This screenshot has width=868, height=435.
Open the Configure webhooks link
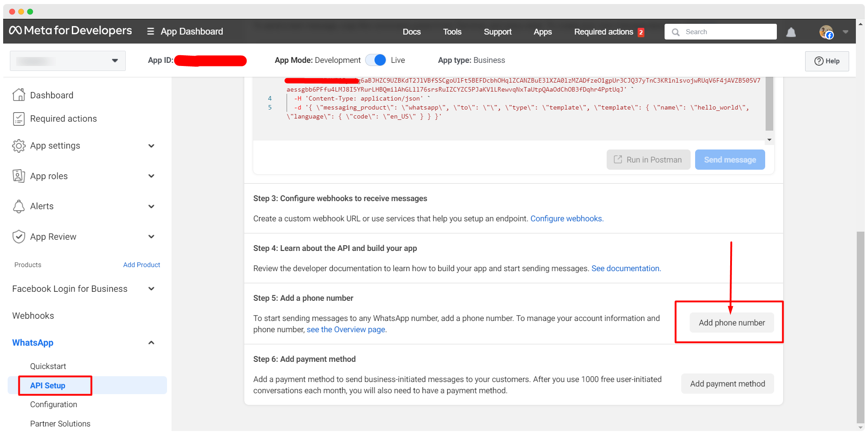pos(567,219)
